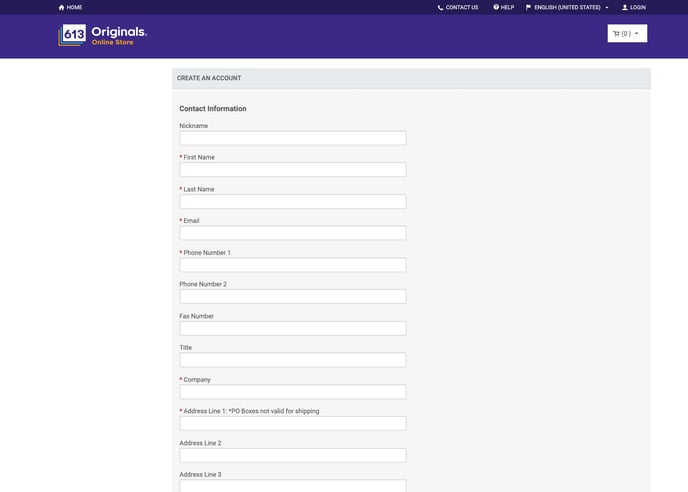
Task: Click the 'Last Name' field label
Action: click(199, 189)
